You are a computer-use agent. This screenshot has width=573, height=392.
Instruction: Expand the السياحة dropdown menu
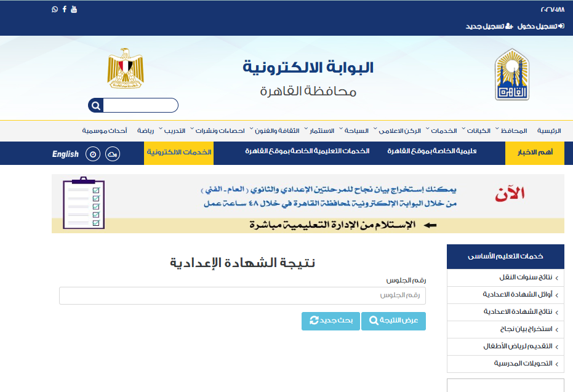[356, 131]
